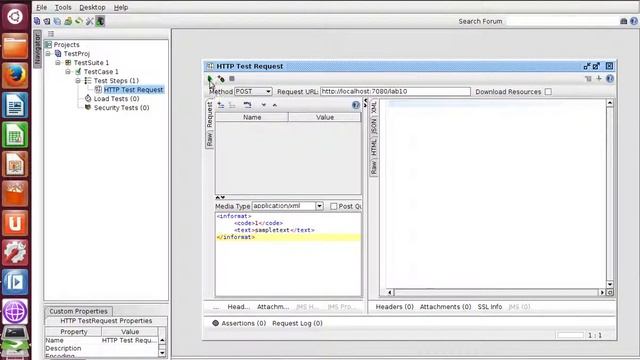This screenshot has height=360, width=640.
Task: Click the navigator list icon above Projects
Action: tap(51, 33)
